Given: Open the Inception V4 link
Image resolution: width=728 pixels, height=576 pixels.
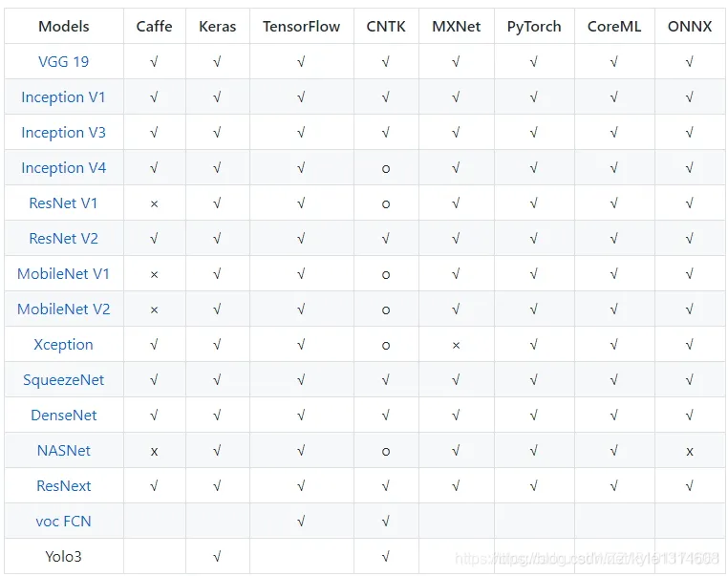Looking at the screenshot, I should [x=64, y=167].
